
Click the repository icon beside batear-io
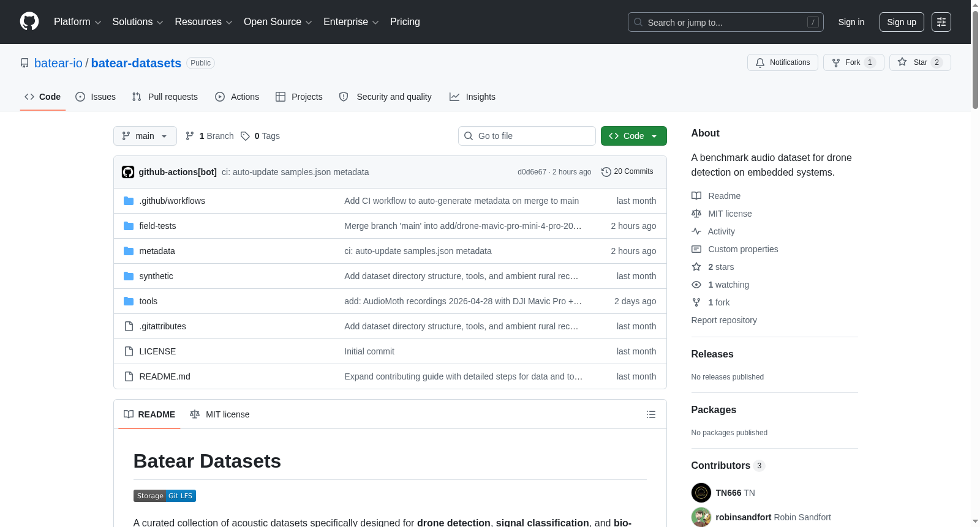point(24,63)
